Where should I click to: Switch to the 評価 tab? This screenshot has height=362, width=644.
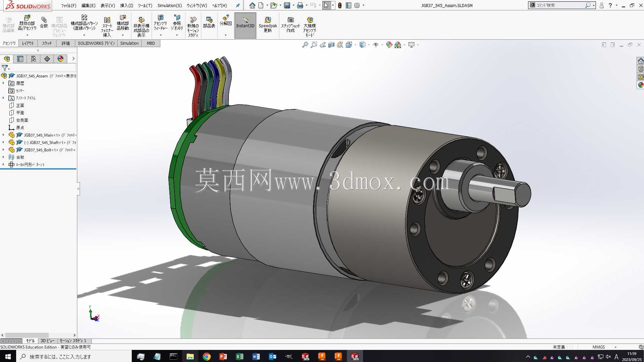pos(66,43)
